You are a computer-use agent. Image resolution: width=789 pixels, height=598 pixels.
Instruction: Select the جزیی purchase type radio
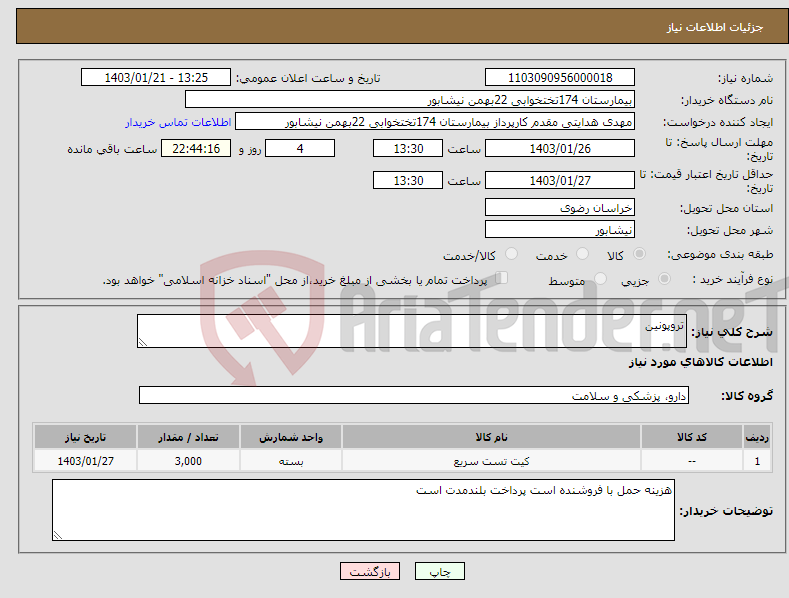[x=664, y=278]
